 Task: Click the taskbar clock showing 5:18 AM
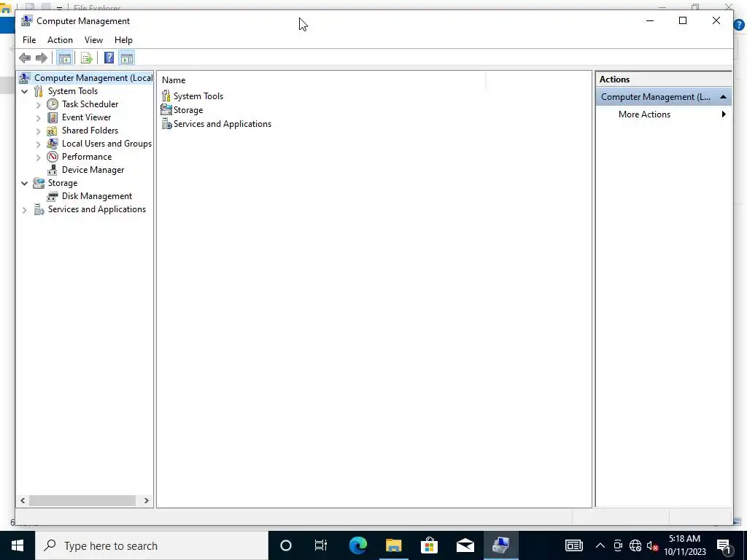684,545
